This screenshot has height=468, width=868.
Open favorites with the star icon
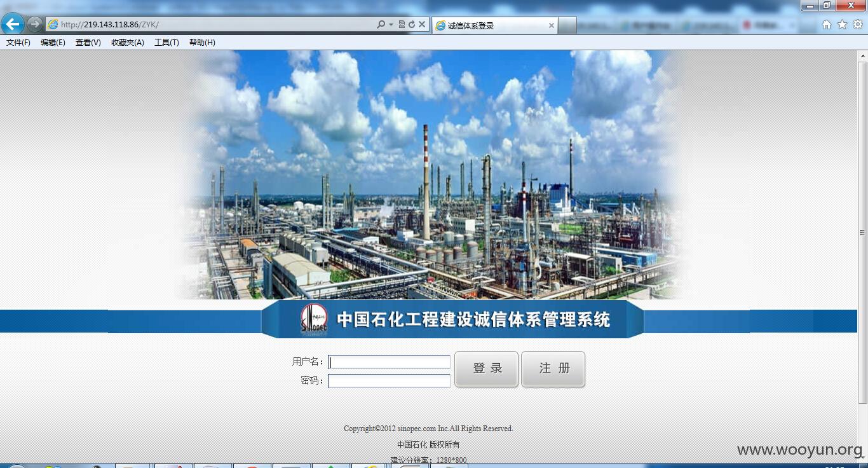pyautogui.click(x=842, y=25)
